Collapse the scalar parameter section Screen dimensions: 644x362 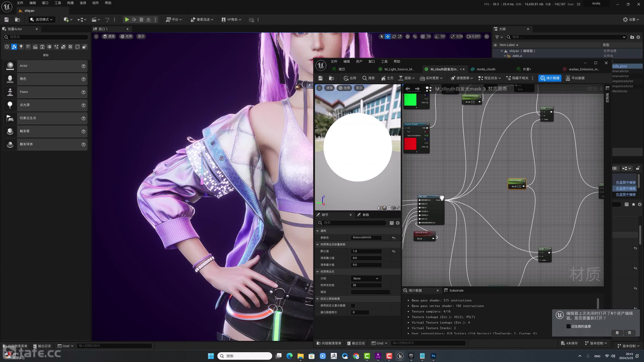coord(317,245)
